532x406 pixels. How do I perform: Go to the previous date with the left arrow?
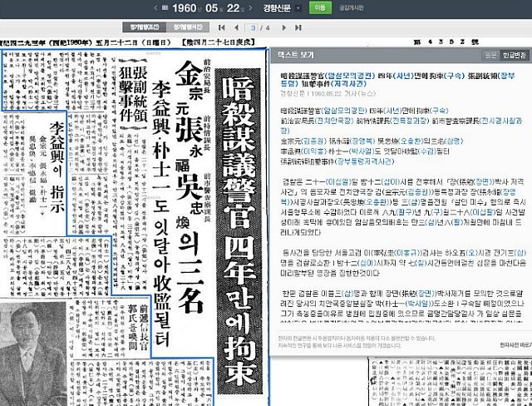click(155, 7)
